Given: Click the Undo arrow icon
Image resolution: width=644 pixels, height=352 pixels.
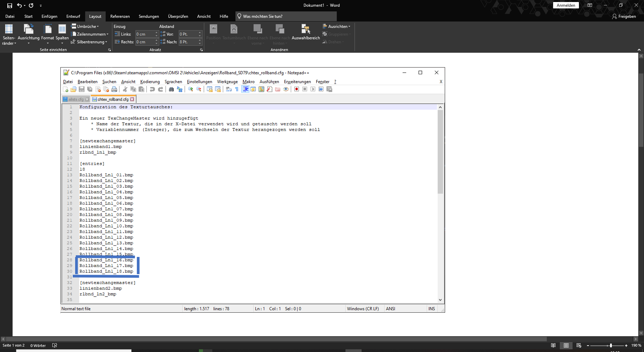Looking at the screenshot, I should click(19, 5).
